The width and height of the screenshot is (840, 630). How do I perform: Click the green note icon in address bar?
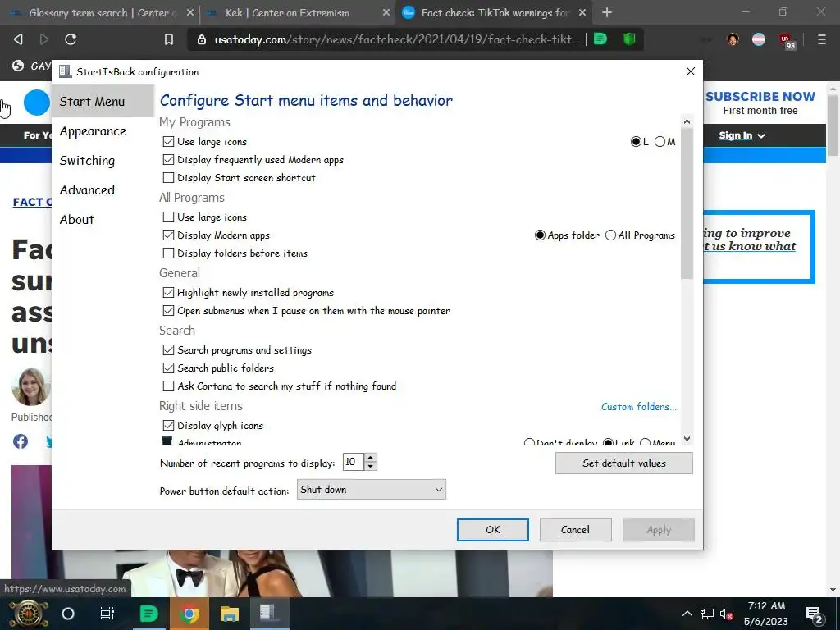(600, 39)
